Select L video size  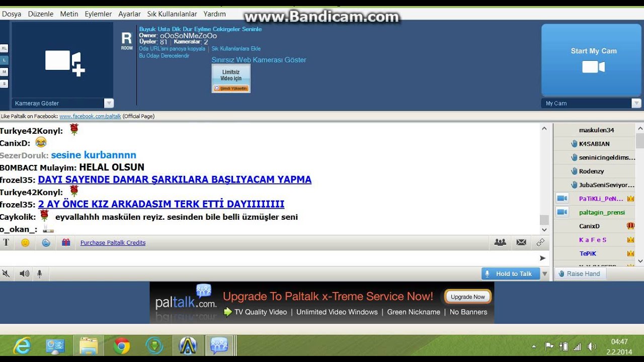click(4, 60)
